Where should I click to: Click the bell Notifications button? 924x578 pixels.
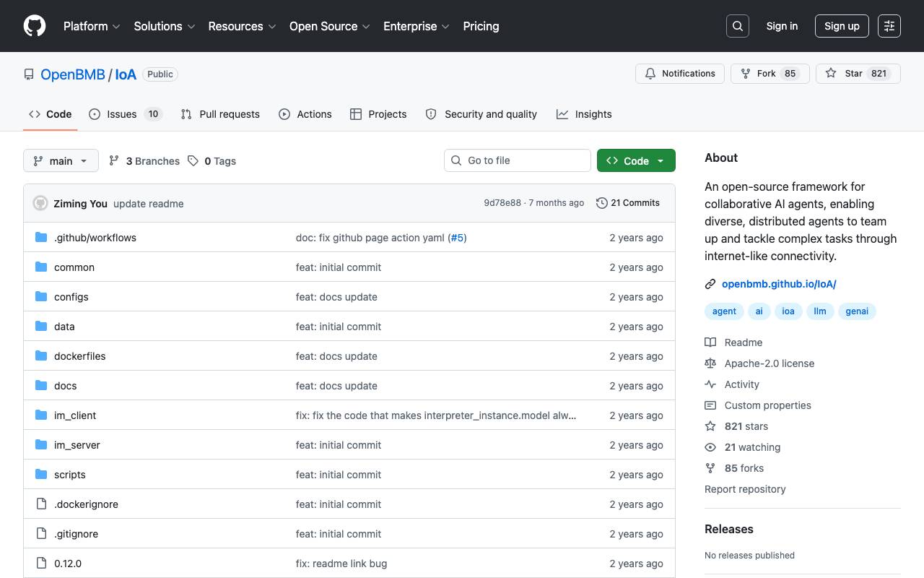pos(680,74)
